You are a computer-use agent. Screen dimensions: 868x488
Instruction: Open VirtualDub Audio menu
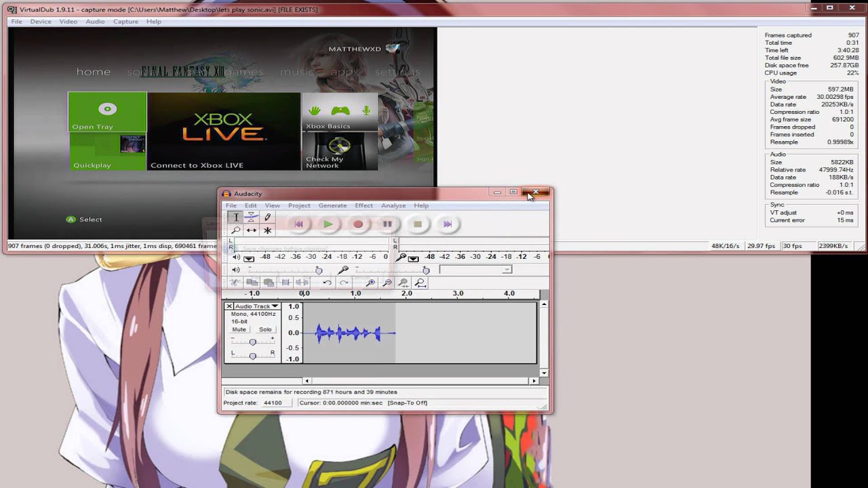click(95, 22)
